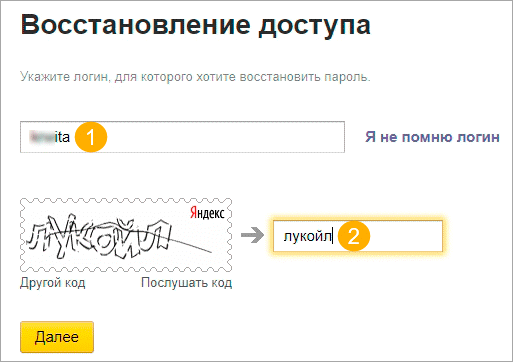Click the wavy border of captcha stamp
Screen dimensions: 513x362
click(126, 201)
